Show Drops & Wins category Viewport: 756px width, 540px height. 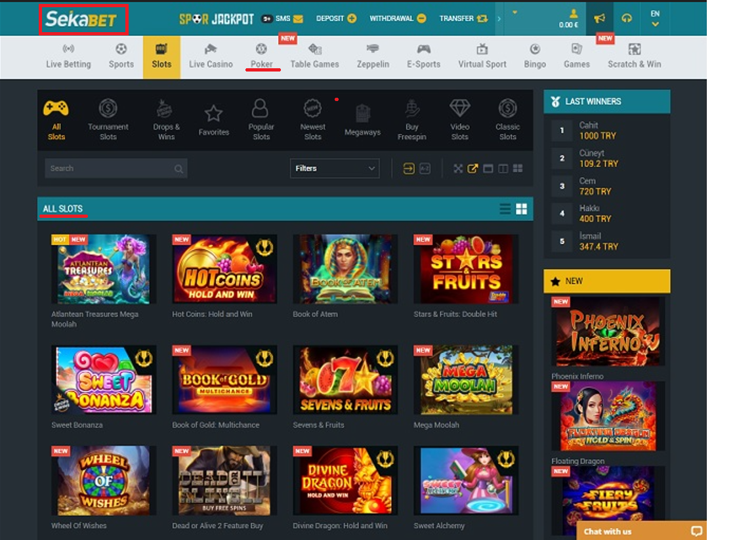166,120
